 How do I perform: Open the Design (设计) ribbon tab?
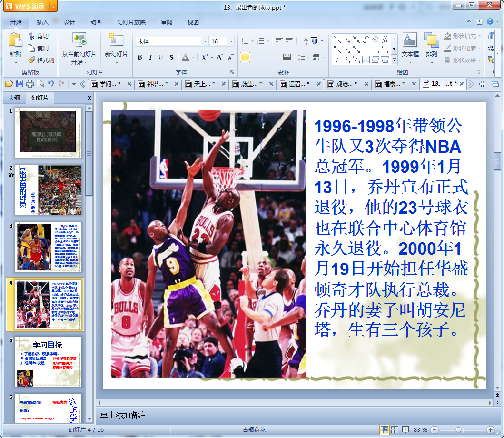tap(69, 22)
